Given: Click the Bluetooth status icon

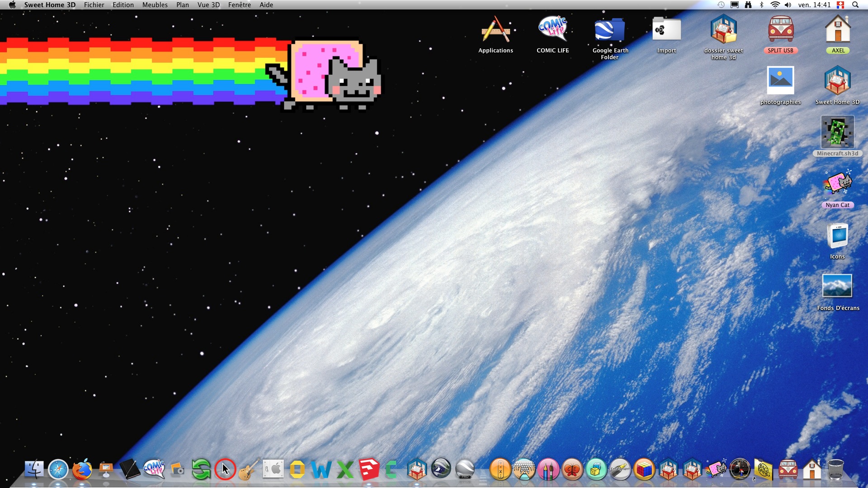Looking at the screenshot, I should pos(761,5).
